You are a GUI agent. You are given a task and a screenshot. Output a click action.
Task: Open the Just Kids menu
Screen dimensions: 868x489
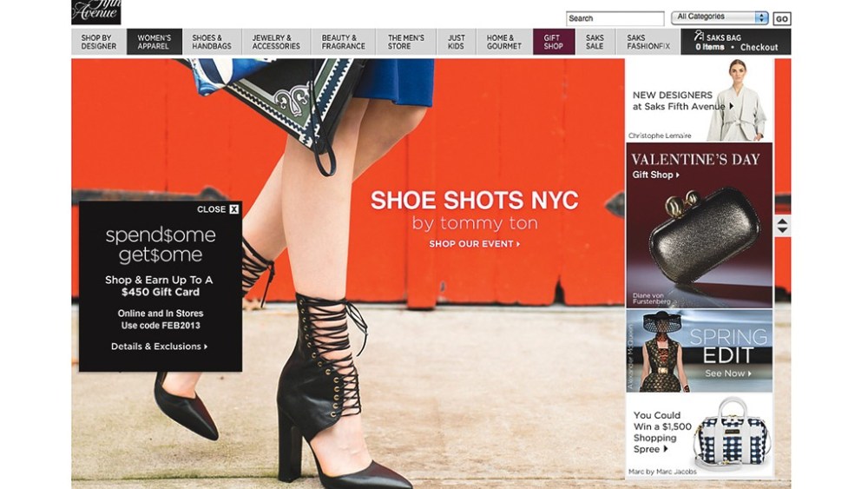point(457,42)
